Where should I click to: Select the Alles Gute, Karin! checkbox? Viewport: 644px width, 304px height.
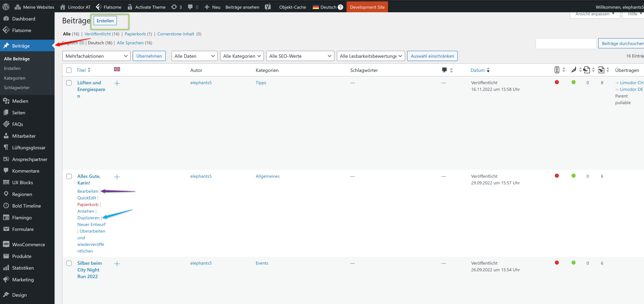pyautogui.click(x=69, y=176)
